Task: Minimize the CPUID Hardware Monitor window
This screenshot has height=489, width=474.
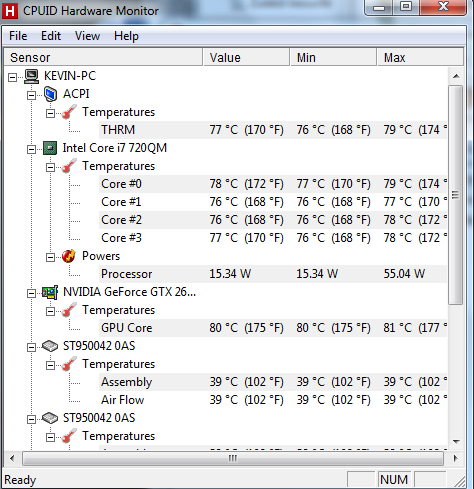Action: click(x=379, y=7)
